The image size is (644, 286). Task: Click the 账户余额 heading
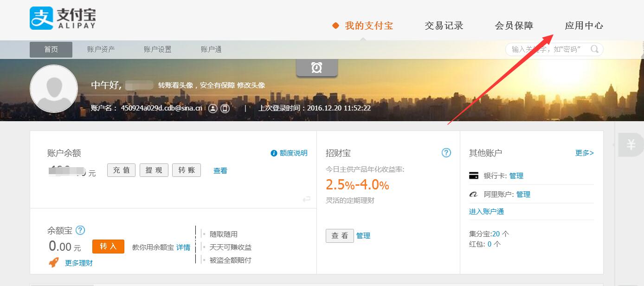(64, 153)
